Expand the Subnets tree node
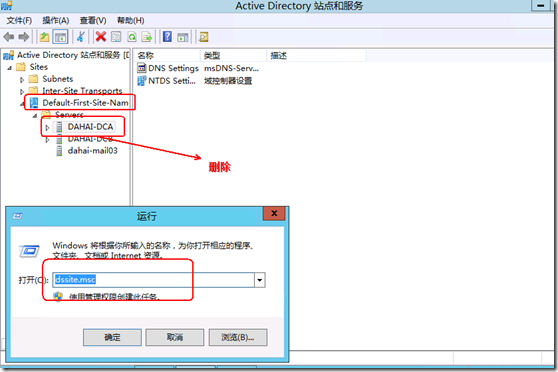The width and height of the screenshot is (558, 372). 22,80
